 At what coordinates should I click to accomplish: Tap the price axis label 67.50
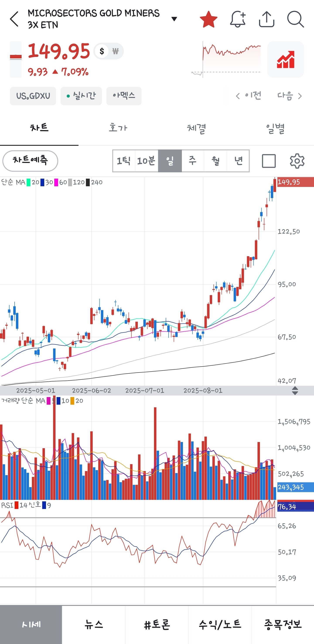pos(287,337)
